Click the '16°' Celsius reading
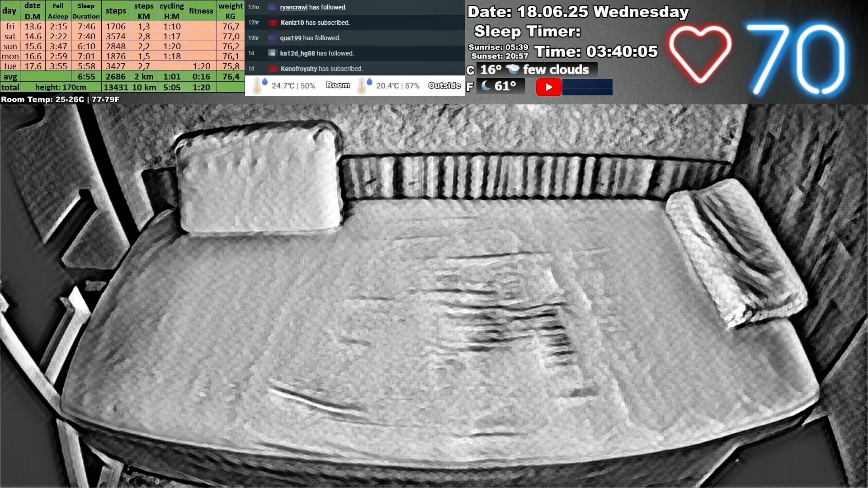The image size is (868, 488). pyautogui.click(x=491, y=70)
